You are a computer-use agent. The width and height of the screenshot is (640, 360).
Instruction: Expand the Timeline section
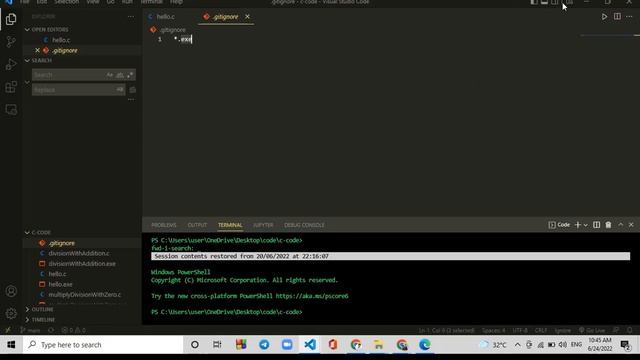(27, 320)
